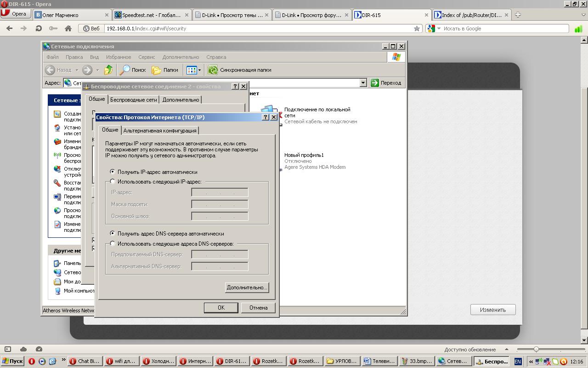This screenshot has width=588, height=368.
Task: Reload the page with Opera's reload icon
Action: (x=39, y=29)
